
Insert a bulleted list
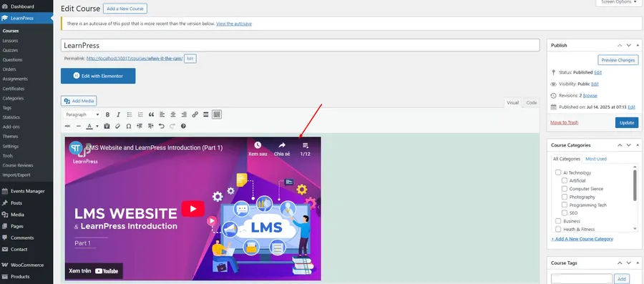click(130, 114)
